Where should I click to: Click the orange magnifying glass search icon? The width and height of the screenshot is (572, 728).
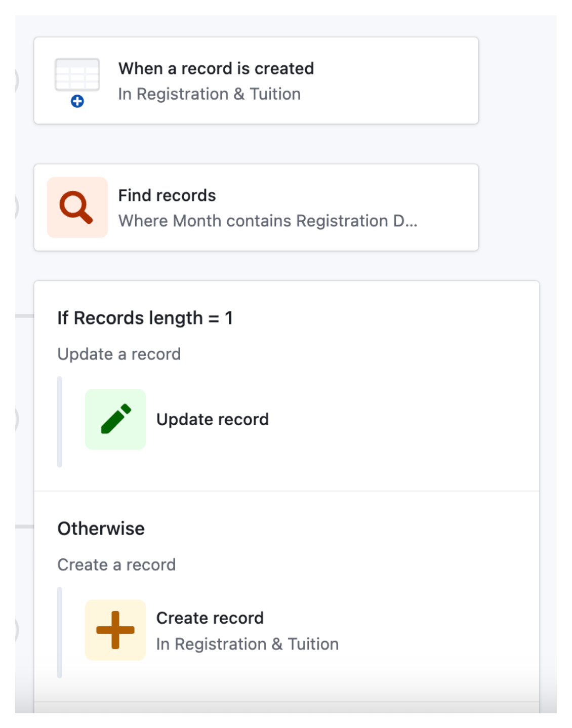76,208
